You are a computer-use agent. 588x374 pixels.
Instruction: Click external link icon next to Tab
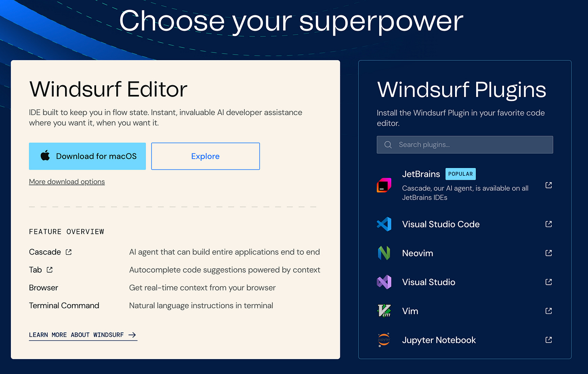50,270
